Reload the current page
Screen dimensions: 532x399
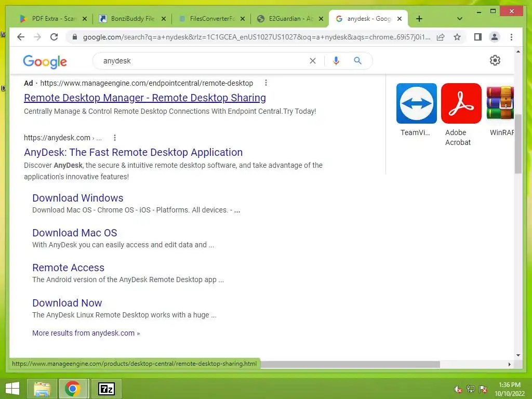pyautogui.click(x=54, y=37)
